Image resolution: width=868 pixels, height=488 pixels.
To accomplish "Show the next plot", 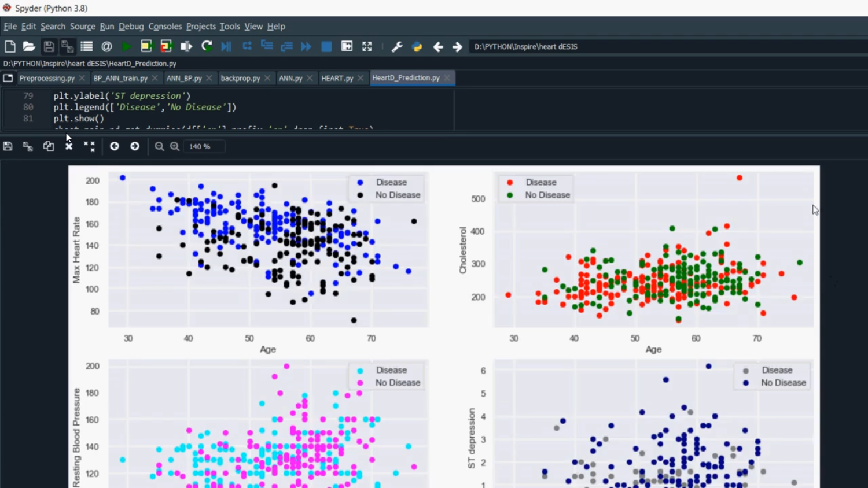I will [134, 146].
